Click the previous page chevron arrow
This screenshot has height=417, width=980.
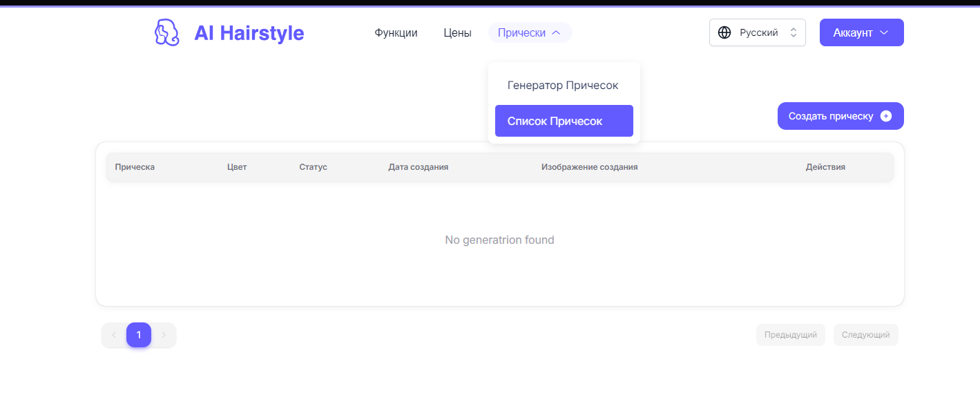pyautogui.click(x=114, y=335)
